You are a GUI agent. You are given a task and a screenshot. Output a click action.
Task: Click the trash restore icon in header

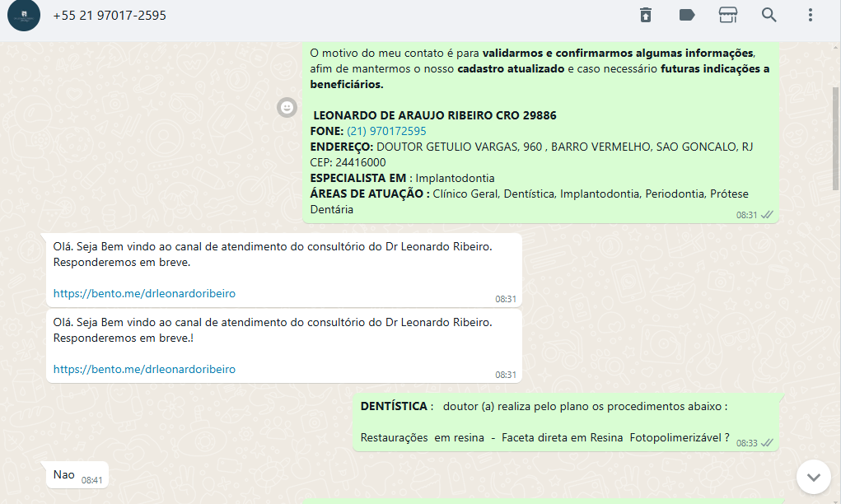(646, 15)
